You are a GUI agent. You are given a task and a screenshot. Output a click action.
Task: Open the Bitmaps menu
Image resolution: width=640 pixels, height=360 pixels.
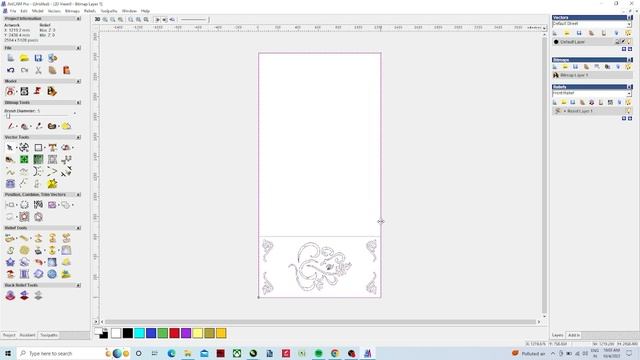[x=72, y=11]
